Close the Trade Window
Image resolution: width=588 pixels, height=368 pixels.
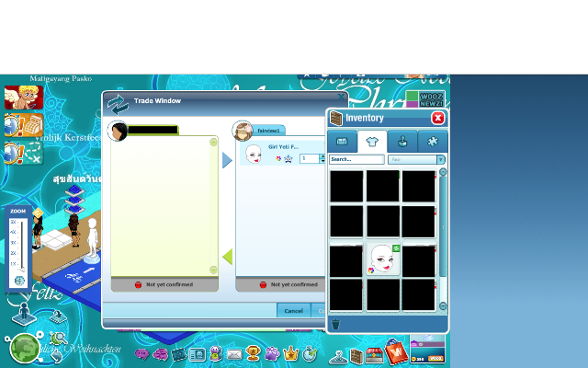point(341,97)
